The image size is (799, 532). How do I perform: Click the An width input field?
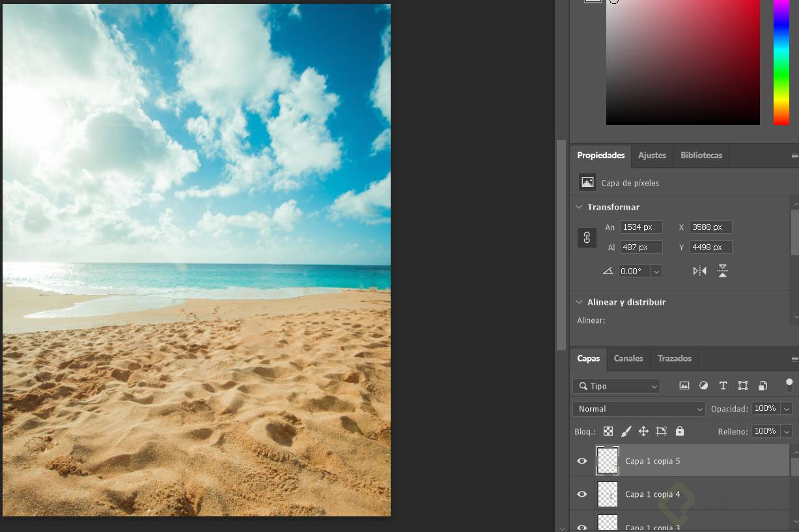click(641, 227)
